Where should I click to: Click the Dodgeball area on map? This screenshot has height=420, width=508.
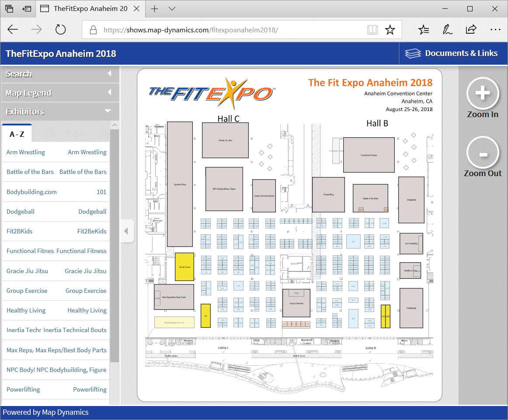(411, 200)
